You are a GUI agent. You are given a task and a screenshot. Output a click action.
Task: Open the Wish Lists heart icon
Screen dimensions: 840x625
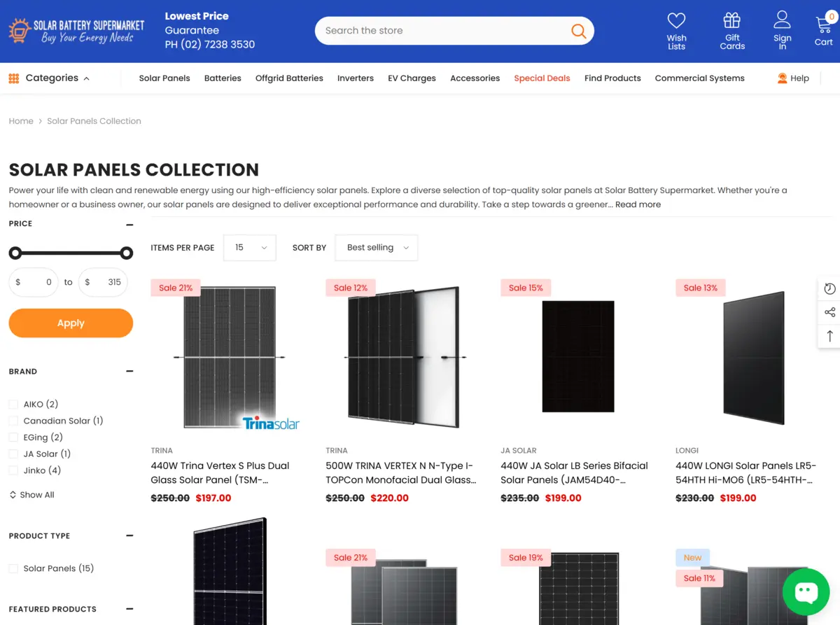tap(676, 21)
